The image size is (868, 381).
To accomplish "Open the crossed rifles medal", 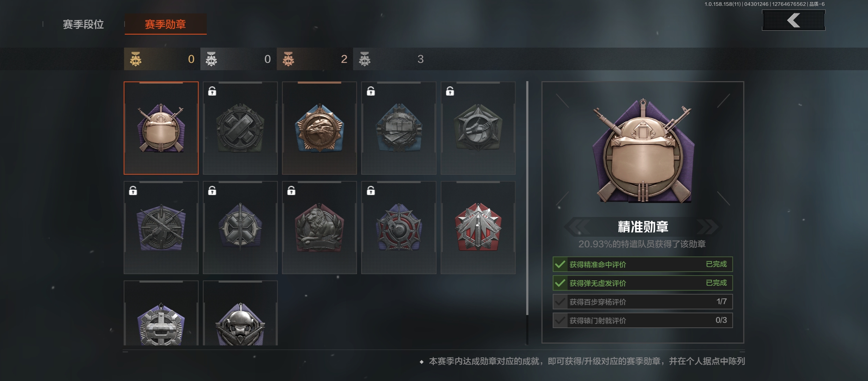I will (161, 228).
